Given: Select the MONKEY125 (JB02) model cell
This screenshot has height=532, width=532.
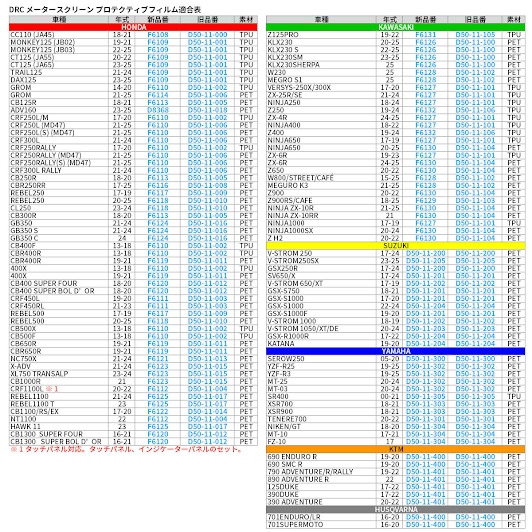Looking at the screenshot, I should point(59,42).
